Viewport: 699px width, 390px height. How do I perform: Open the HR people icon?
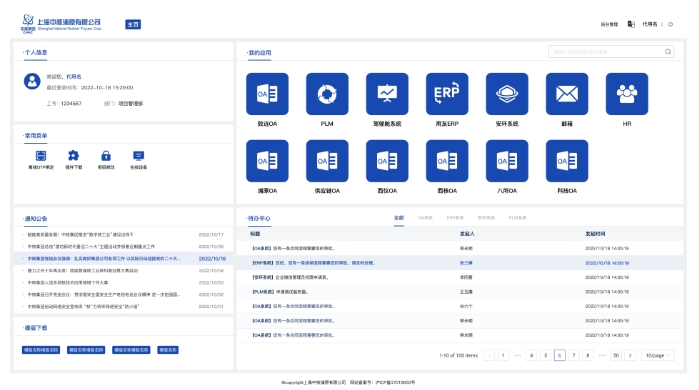627,94
